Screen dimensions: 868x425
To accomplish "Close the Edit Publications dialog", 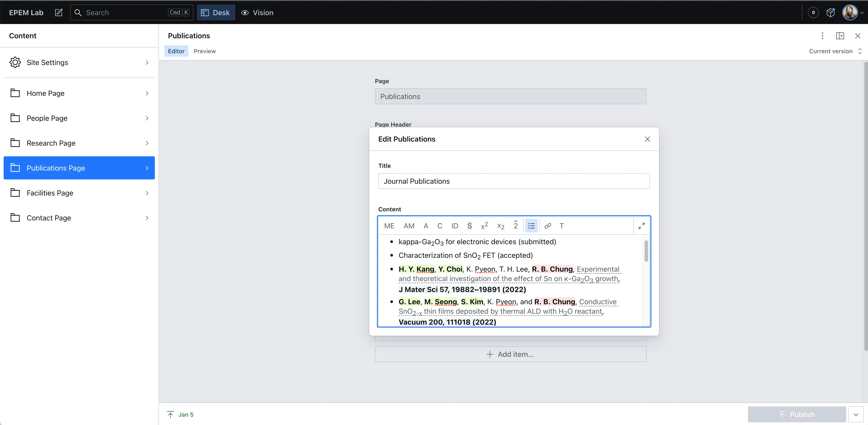I will (x=647, y=139).
